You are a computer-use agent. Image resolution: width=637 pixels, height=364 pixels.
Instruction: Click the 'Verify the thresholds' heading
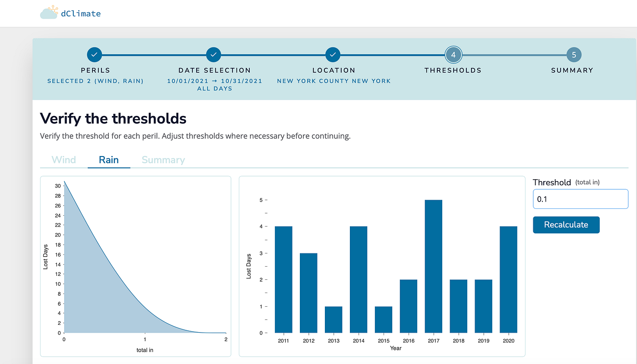[113, 119]
